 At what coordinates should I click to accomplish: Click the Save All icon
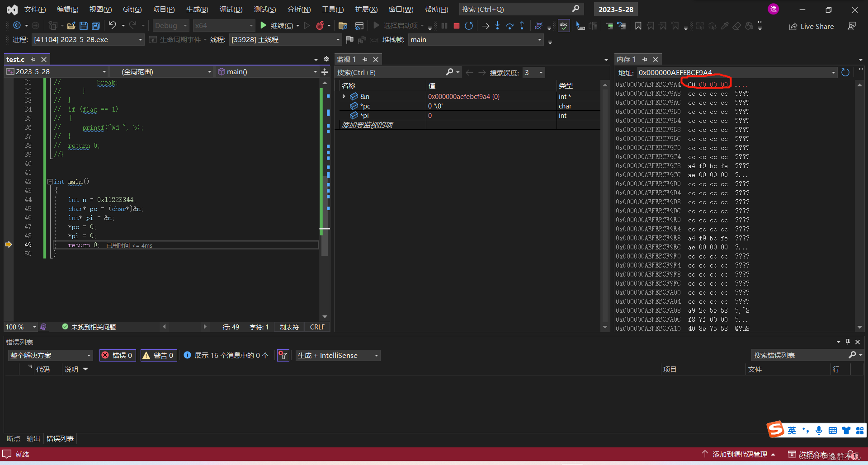96,26
